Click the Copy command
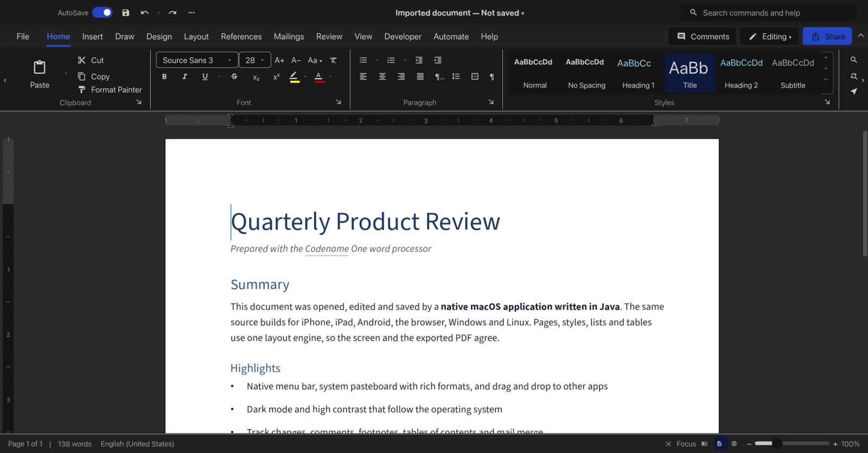 tap(94, 76)
